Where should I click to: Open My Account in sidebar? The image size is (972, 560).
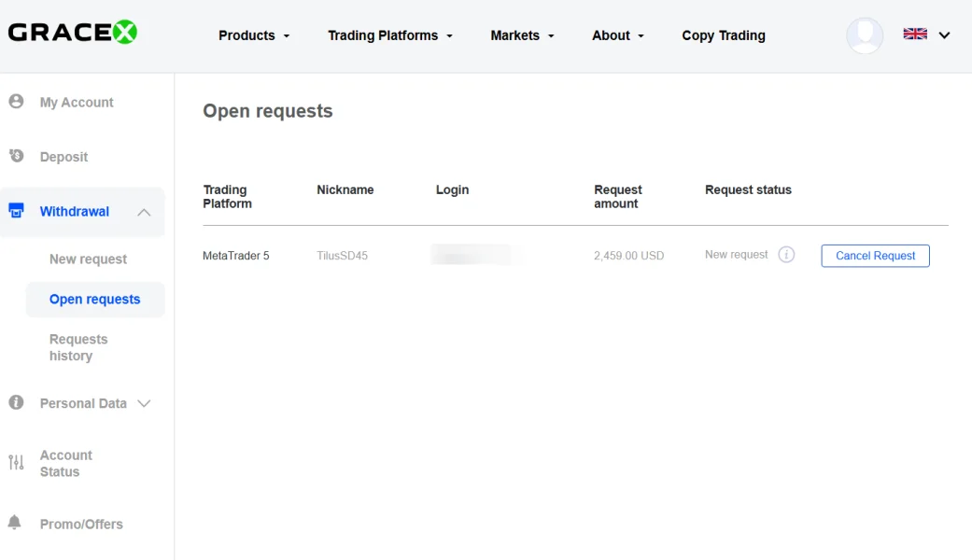[x=77, y=103]
